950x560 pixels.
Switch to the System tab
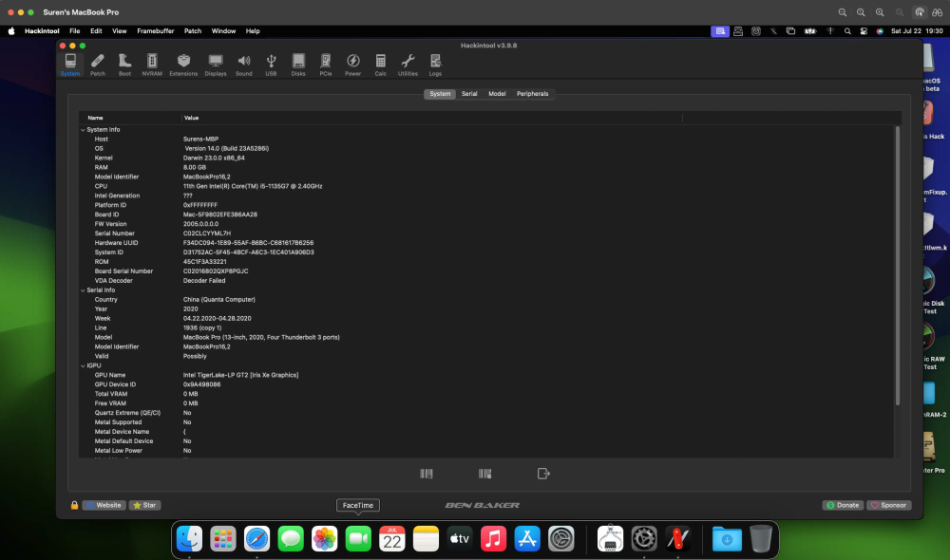click(x=440, y=94)
